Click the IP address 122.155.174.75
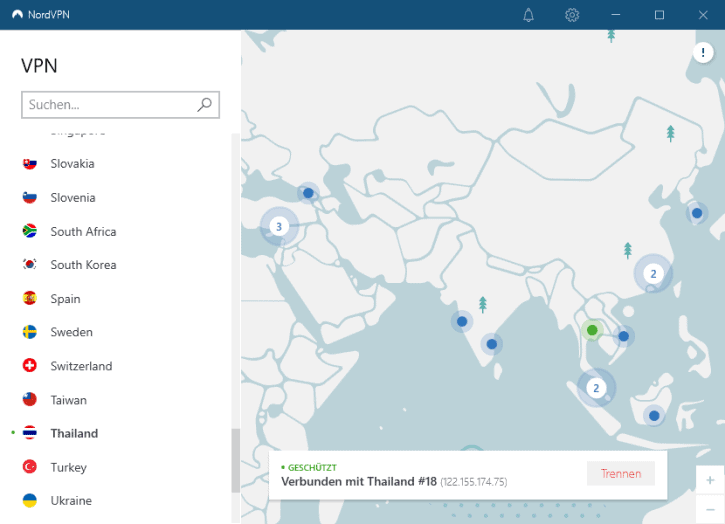Viewport: 725px width, 524px height. tap(473, 482)
